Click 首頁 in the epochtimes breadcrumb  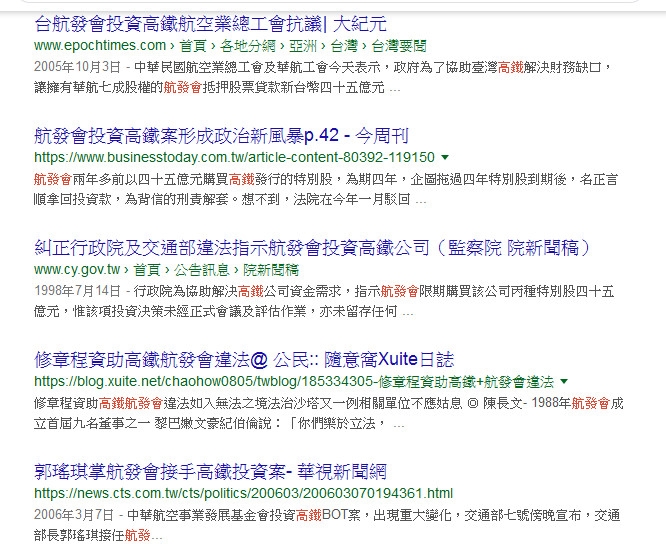click(193, 46)
